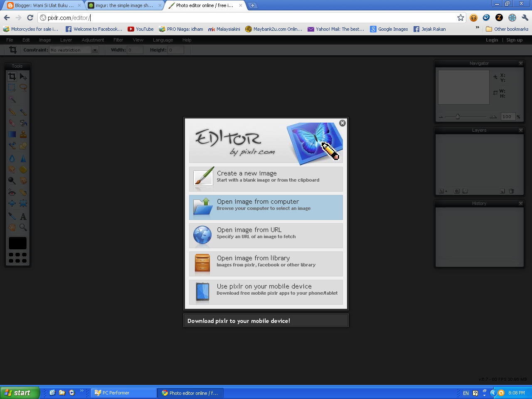The width and height of the screenshot is (532, 399).
Task: Open the Language menu
Action: [x=163, y=40]
